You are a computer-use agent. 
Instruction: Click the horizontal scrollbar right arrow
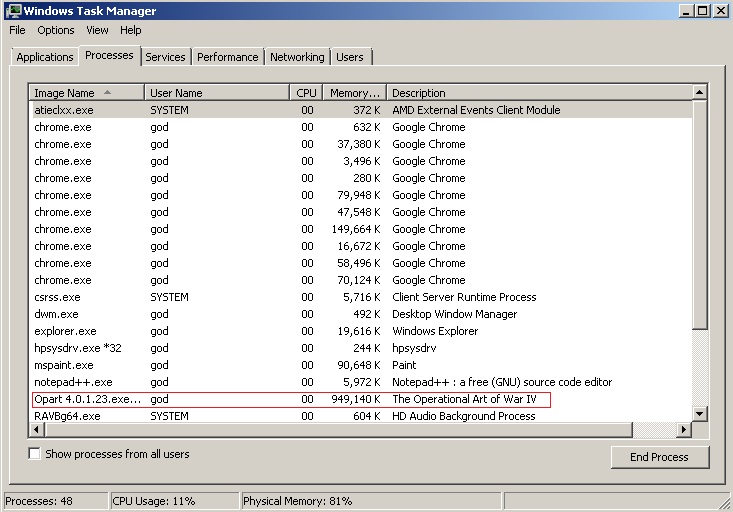[x=684, y=429]
